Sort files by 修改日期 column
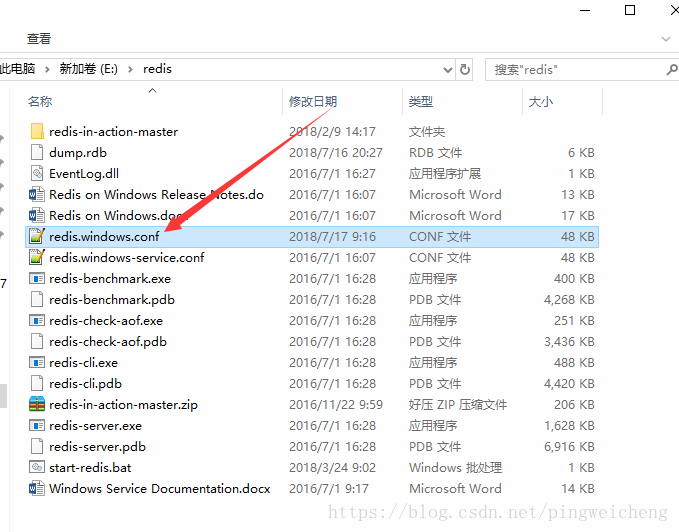679x532 pixels. 313,102
